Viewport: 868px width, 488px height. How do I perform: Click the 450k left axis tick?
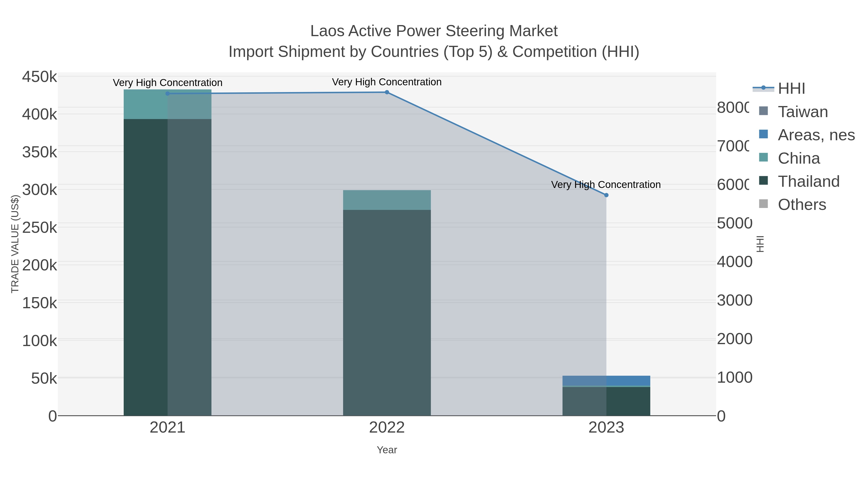pyautogui.click(x=40, y=77)
